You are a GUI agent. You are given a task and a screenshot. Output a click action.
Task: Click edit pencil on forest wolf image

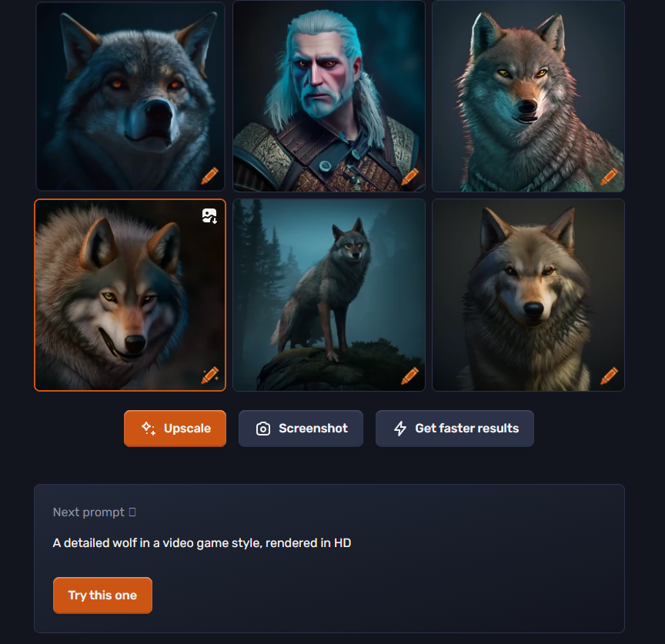tap(409, 375)
